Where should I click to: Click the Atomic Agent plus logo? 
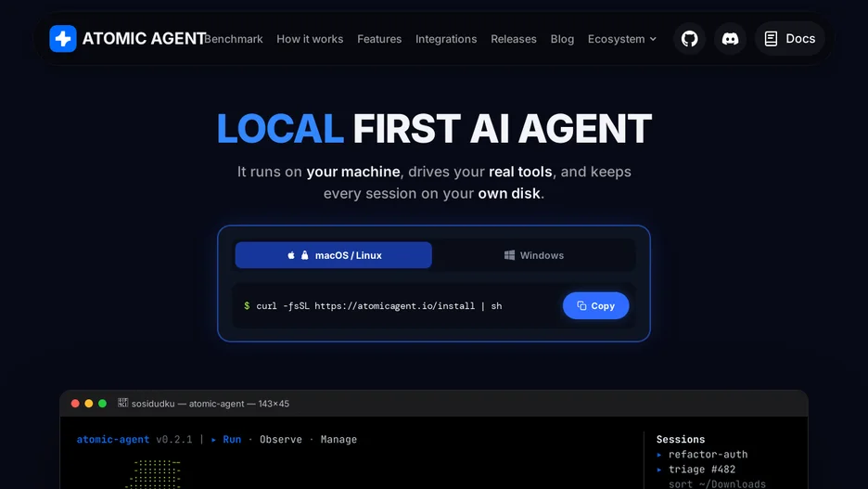tap(63, 39)
